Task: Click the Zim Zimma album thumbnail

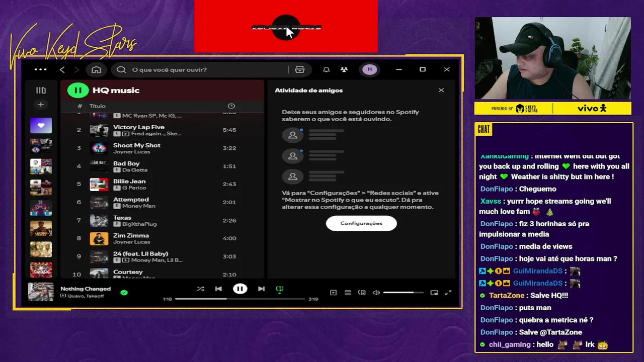Action: (x=99, y=238)
